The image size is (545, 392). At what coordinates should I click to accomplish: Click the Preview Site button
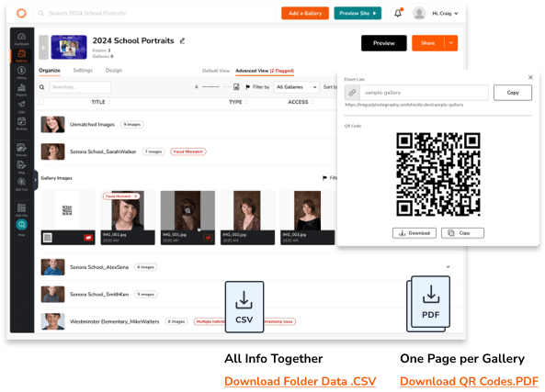click(x=358, y=13)
